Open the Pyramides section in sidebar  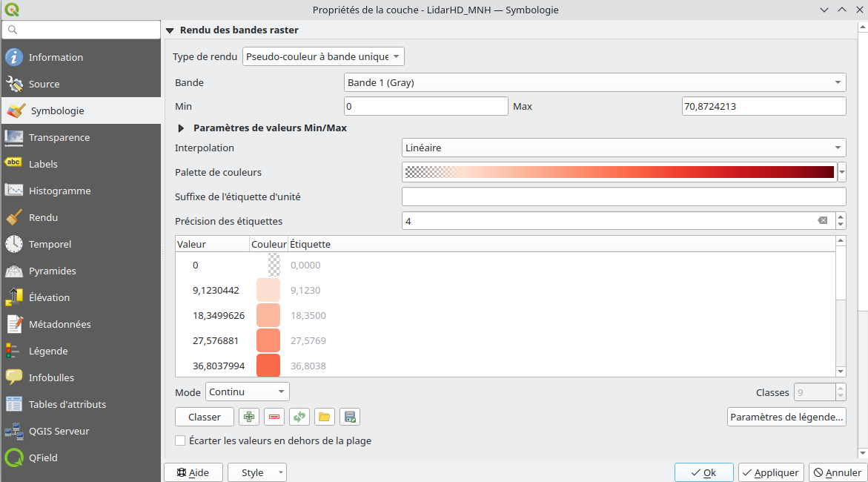[x=52, y=271]
